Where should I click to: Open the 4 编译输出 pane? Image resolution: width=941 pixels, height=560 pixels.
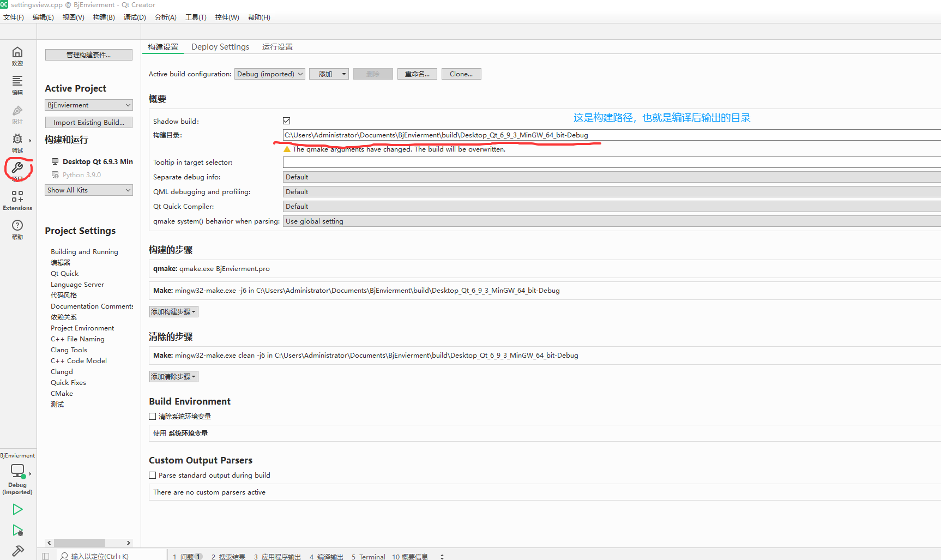point(327,556)
